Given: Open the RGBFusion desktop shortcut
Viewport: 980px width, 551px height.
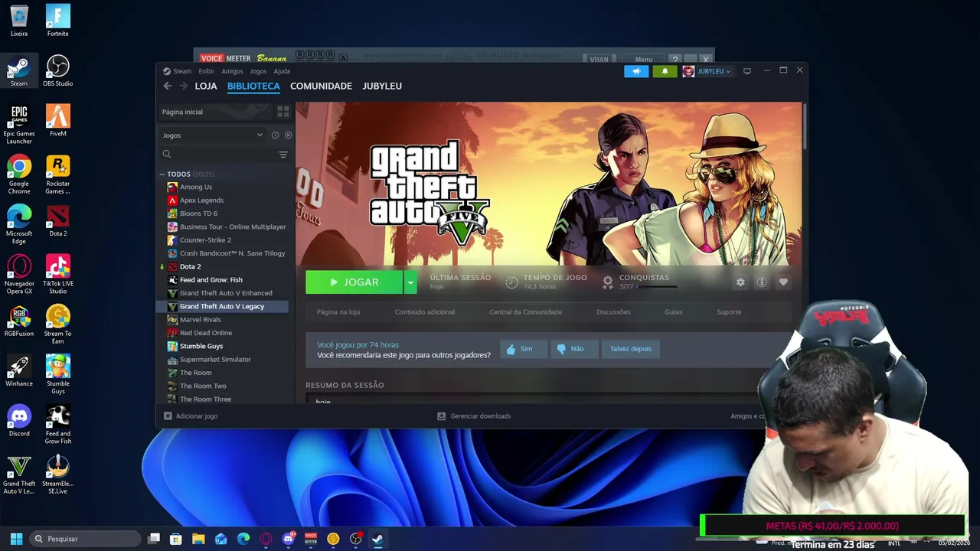Looking at the screenshot, I should coord(19,321).
